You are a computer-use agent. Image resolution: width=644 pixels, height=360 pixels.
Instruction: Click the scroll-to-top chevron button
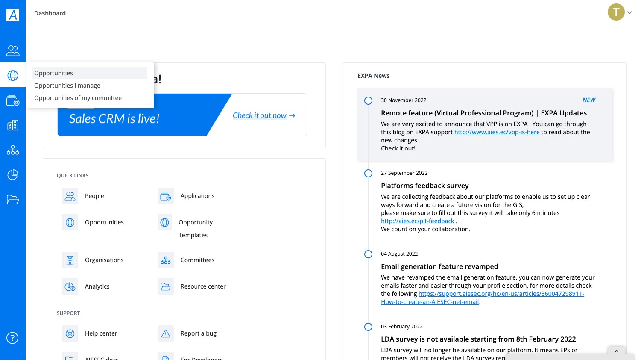617,351
